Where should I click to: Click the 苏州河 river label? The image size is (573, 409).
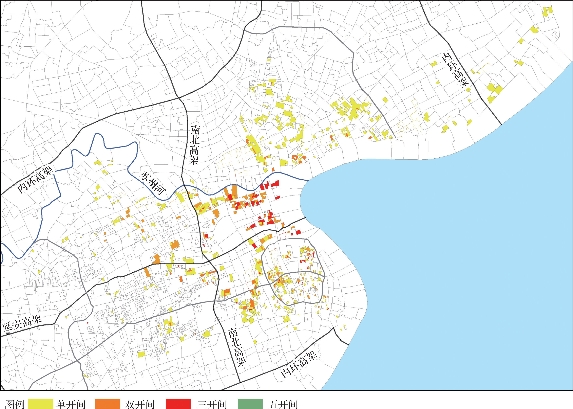tap(154, 183)
